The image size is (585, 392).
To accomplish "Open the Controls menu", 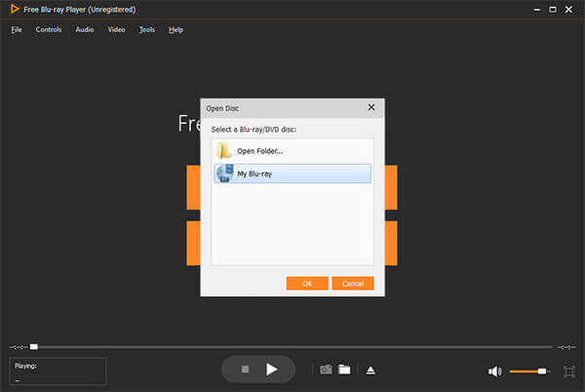I will coord(49,29).
